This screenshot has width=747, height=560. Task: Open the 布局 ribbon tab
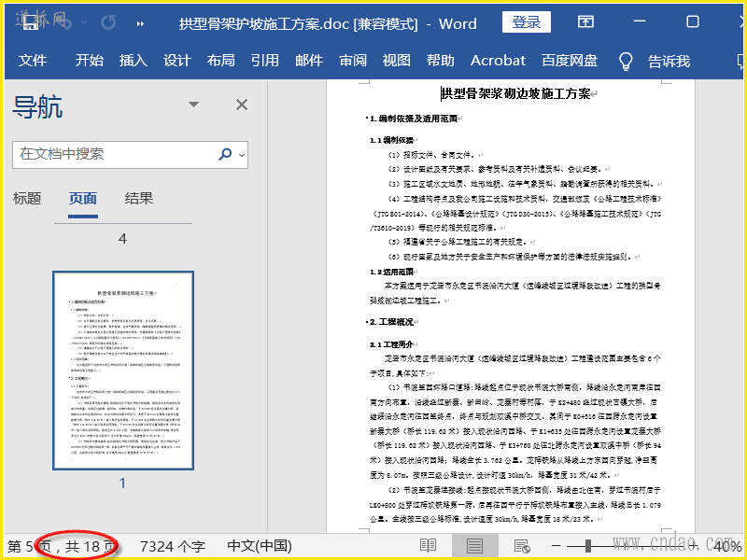tap(220, 61)
